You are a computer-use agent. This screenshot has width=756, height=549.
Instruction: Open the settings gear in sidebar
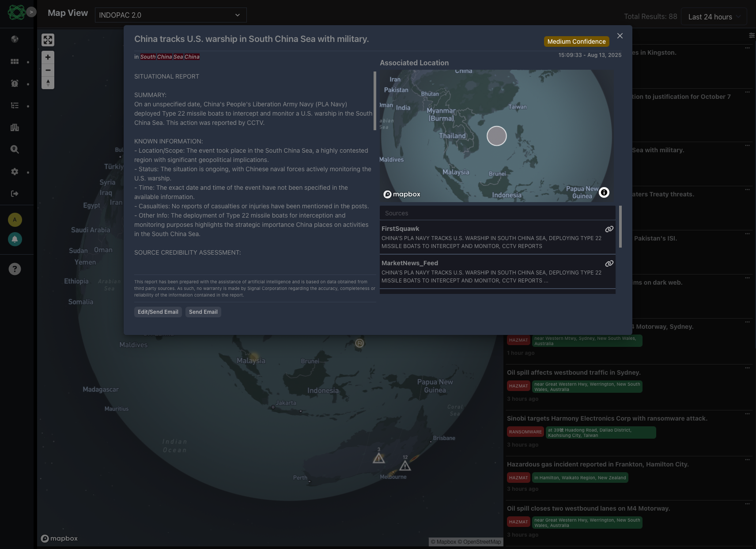(15, 172)
